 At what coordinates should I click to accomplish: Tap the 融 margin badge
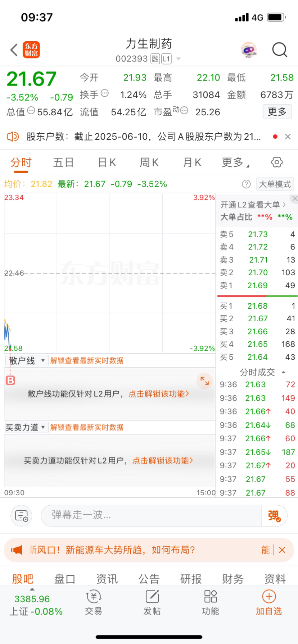click(155, 59)
